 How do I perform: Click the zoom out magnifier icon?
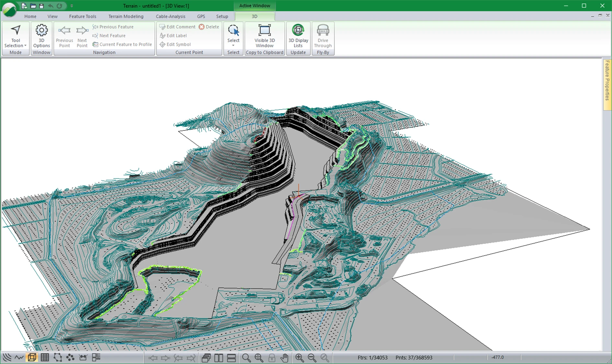pyautogui.click(x=312, y=358)
